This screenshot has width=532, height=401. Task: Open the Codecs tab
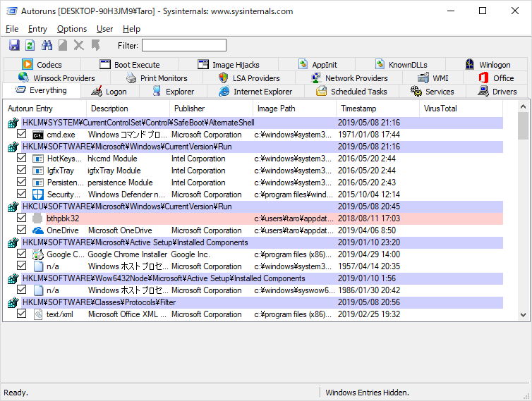[x=42, y=64]
